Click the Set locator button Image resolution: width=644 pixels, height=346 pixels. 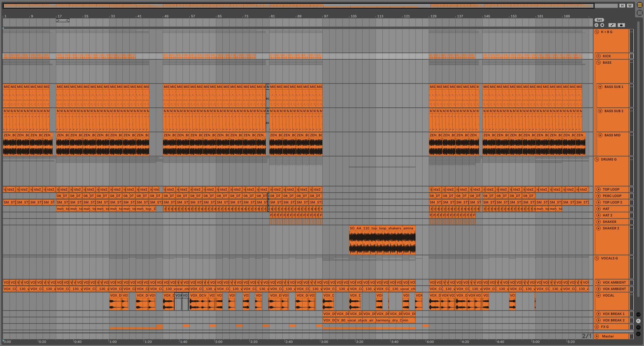599,20
